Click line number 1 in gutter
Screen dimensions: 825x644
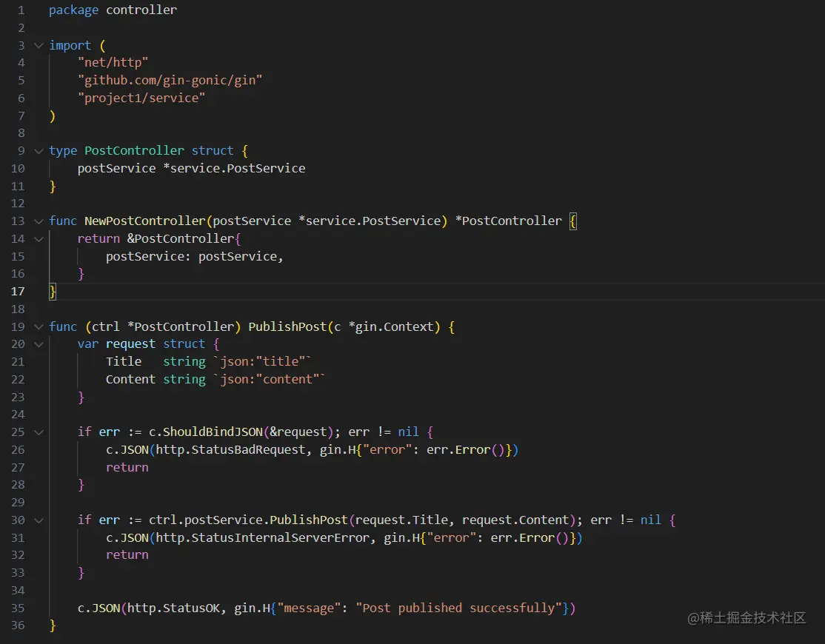point(21,10)
